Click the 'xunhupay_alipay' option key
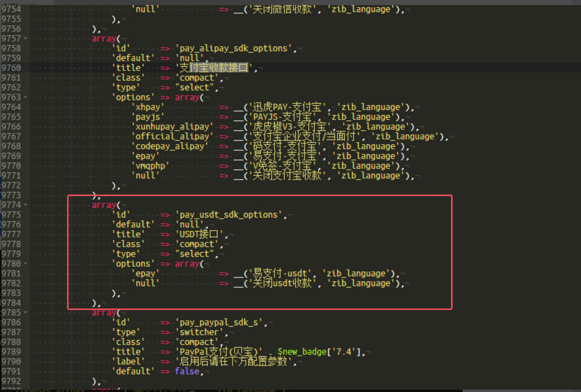581x392 pixels. pyautogui.click(x=173, y=127)
